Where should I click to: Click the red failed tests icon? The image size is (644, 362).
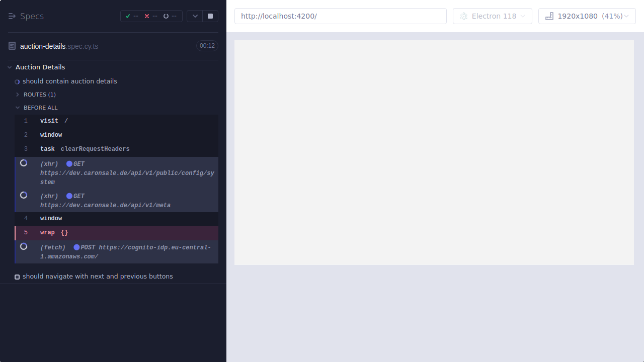(x=146, y=16)
